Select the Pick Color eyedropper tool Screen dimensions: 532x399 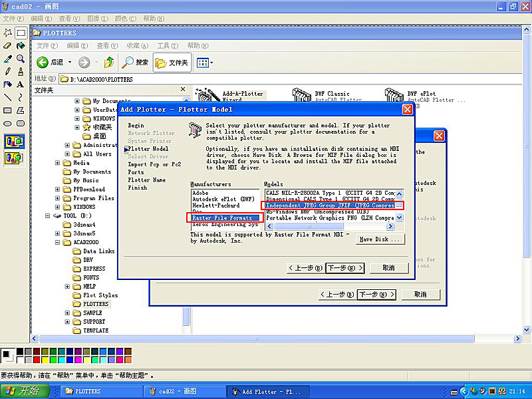point(8,59)
